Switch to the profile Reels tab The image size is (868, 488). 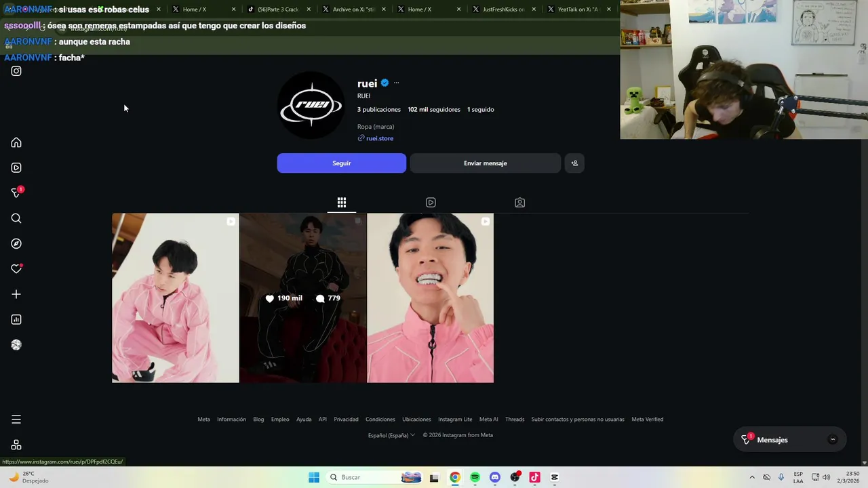[431, 203]
